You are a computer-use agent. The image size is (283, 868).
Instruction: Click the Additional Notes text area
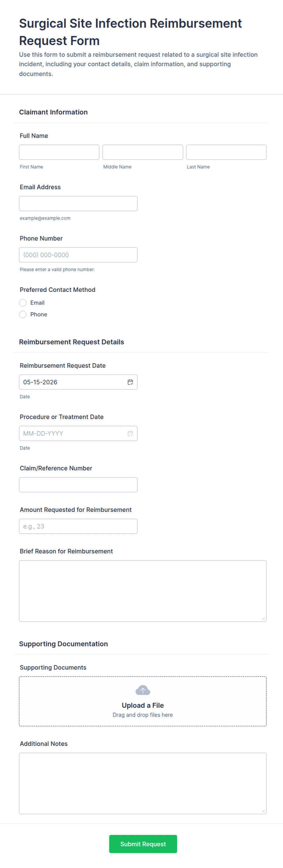coord(143,783)
